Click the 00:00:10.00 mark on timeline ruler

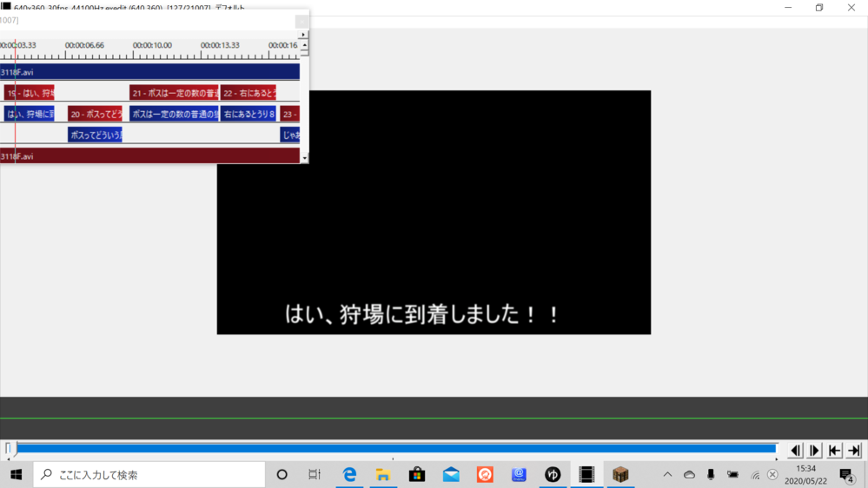152,45
